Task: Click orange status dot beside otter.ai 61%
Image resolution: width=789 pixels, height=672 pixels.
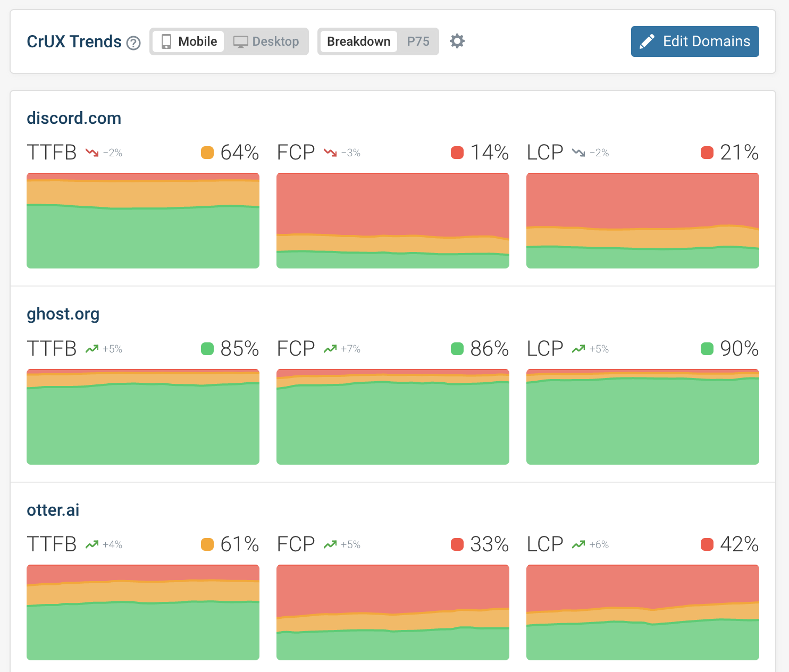Action: click(207, 544)
